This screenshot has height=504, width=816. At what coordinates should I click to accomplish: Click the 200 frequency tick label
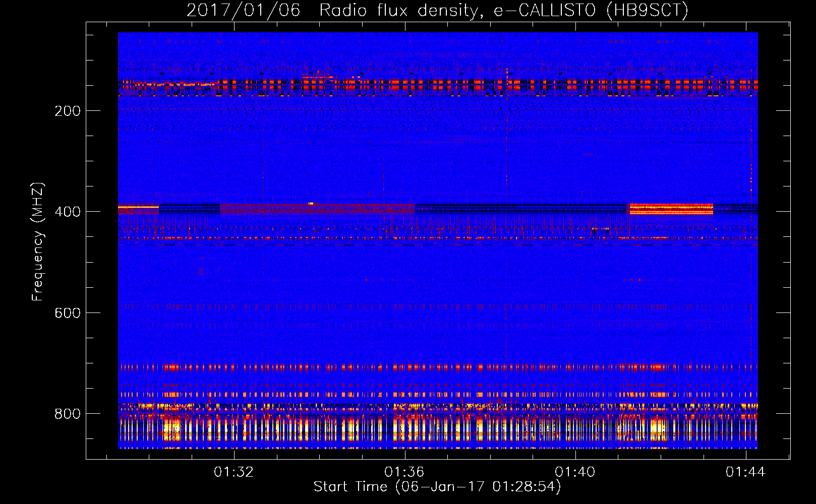(68, 111)
